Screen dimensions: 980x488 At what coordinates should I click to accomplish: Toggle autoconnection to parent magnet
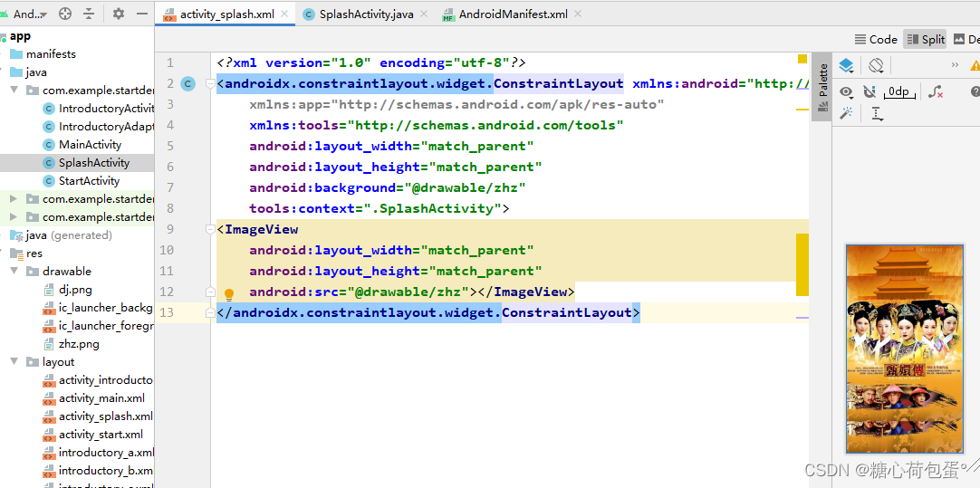click(870, 92)
